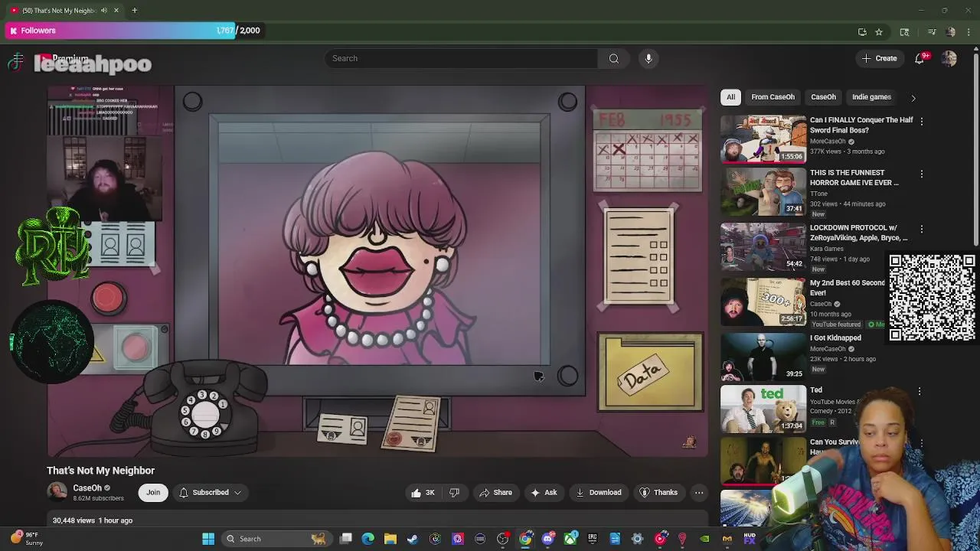The height and width of the screenshot is (551, 980).
Task: Open options menu for Ted movie
Action: (920, 391)
